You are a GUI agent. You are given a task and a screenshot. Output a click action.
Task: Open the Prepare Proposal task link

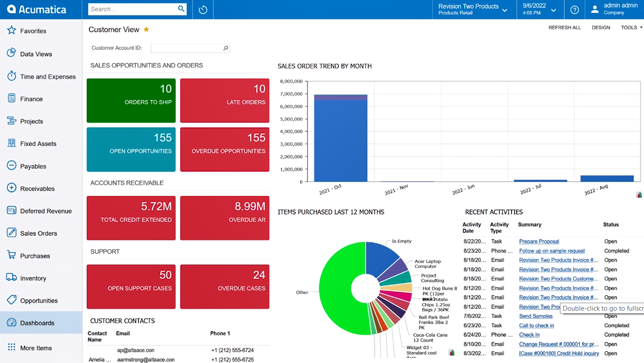pyautogui.click(x=538, y=241)
